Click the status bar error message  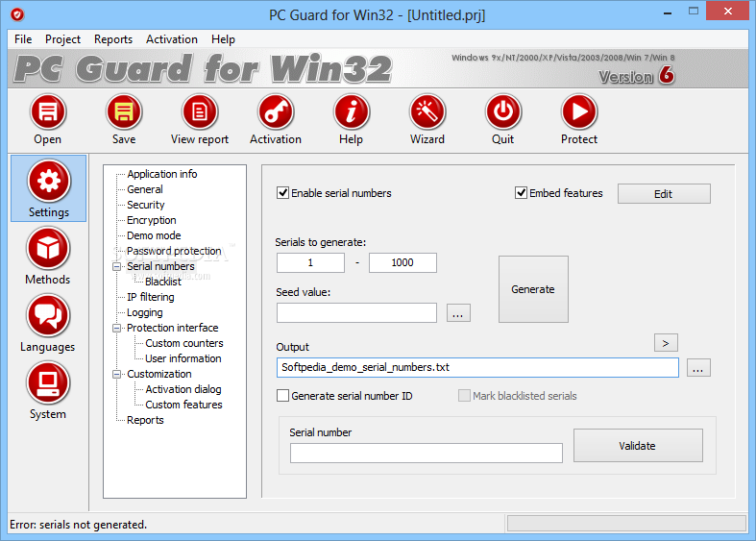coord(79,525)
